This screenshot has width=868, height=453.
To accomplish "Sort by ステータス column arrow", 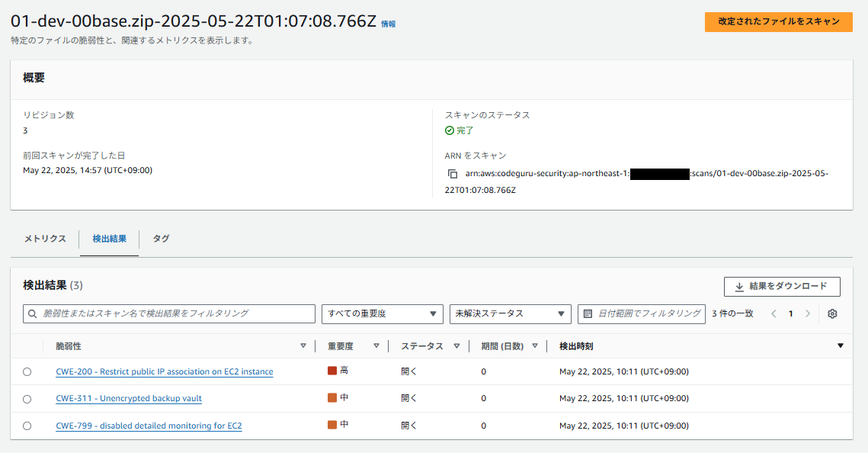I will pyautogui.click(x=456, y=345).
